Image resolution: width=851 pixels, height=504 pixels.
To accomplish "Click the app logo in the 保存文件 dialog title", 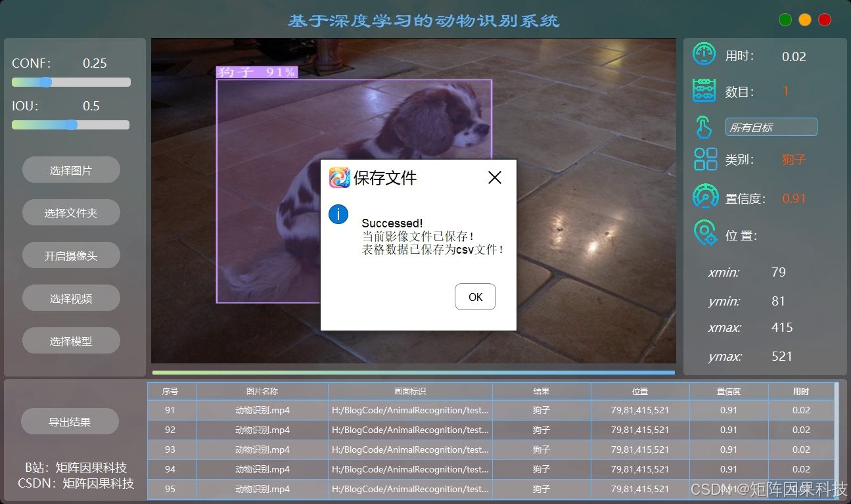I will (340, 177).
